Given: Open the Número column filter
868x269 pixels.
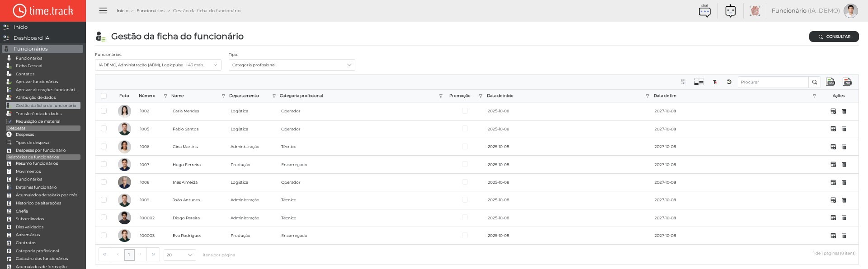Looking at the screenshot, I should pos(165,96).
